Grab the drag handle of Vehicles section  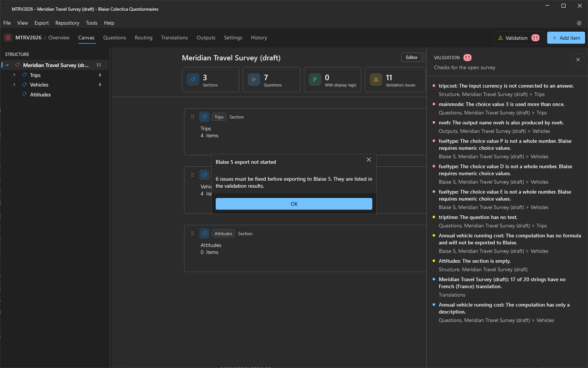click(x=193, y=175)
